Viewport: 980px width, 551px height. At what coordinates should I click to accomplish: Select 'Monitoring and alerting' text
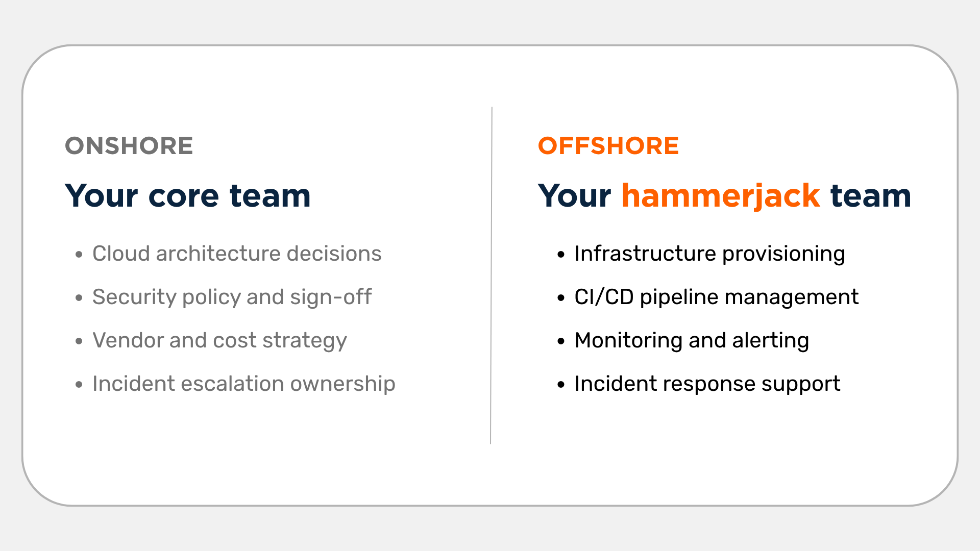(x=692, y=341)
